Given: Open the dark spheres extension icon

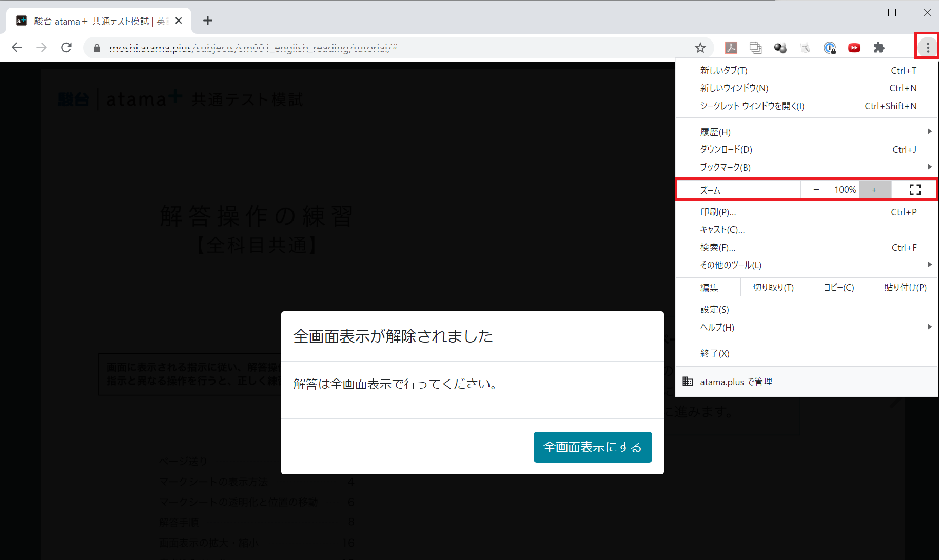Looking at the screenshot, I should 780,48.
